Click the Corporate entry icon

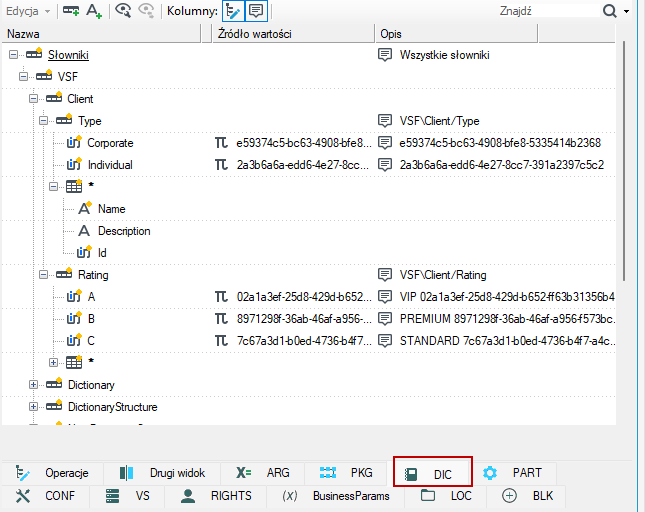[x=74, y=142]
